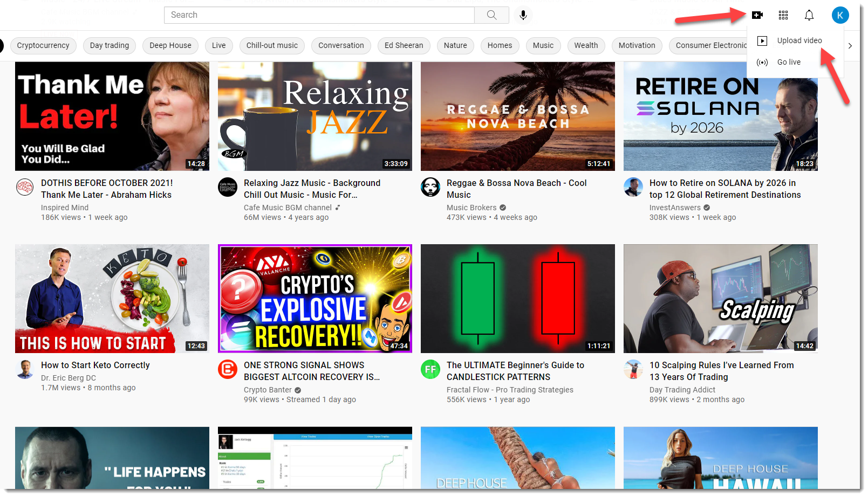Open the trading chart screenshot thumbnail
Viewport: 868px width, 497px height.
coord(315,458)
